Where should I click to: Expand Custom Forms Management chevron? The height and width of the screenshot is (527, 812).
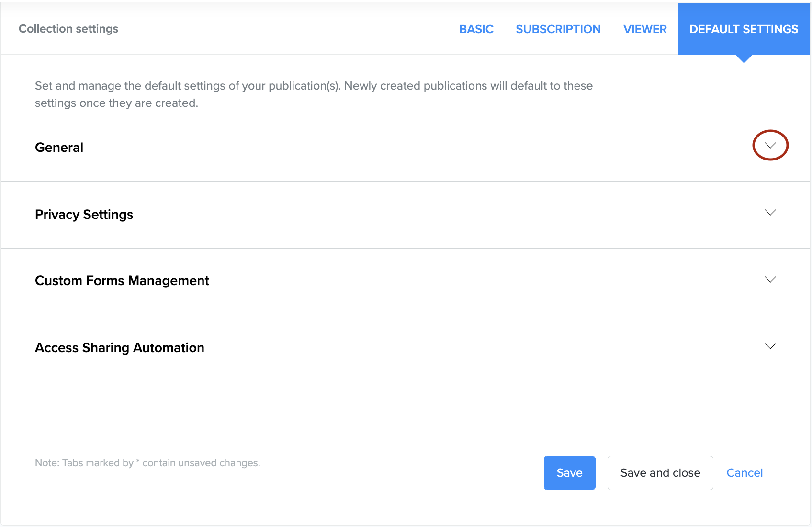(770, 280)
